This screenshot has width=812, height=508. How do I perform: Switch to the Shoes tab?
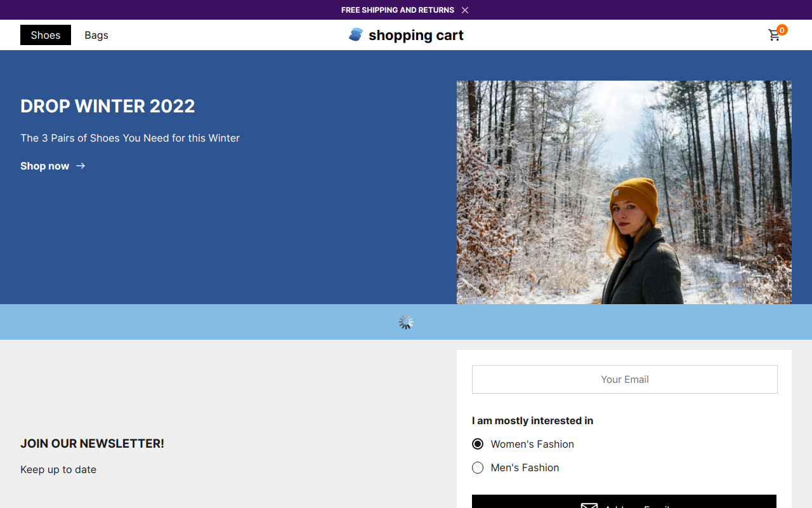[x=45, y=34]
